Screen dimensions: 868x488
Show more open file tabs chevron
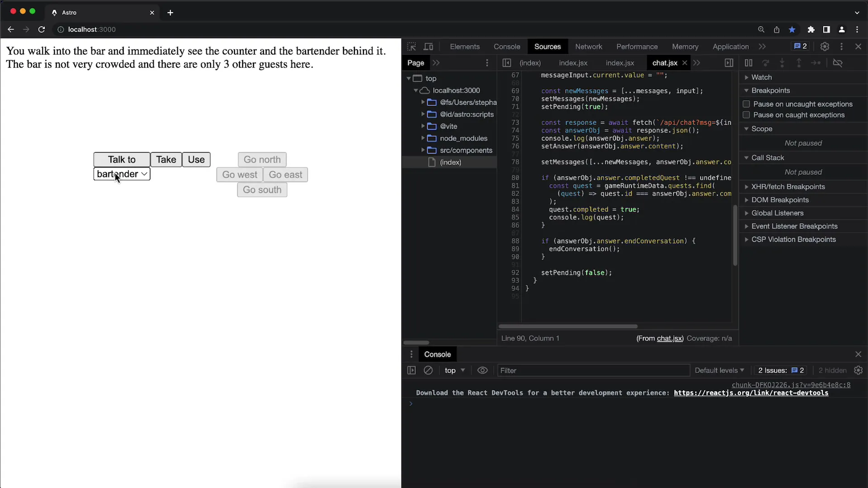tap(697, 63)
